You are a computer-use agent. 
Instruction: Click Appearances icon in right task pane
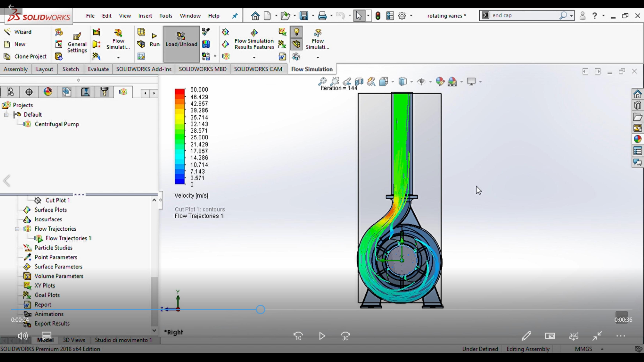[637, 139]
